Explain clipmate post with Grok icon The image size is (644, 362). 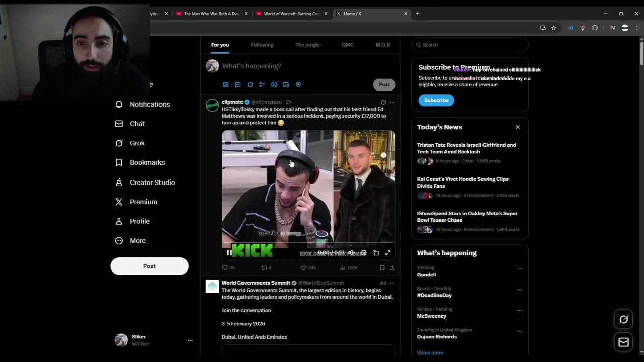pos(383,102)
